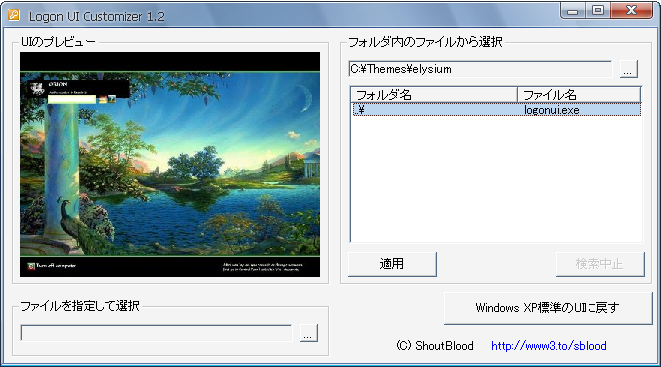661x367 pixels.
Task: Open folder browse button next to C:¥Themes¥elysium
Action: 629,69
